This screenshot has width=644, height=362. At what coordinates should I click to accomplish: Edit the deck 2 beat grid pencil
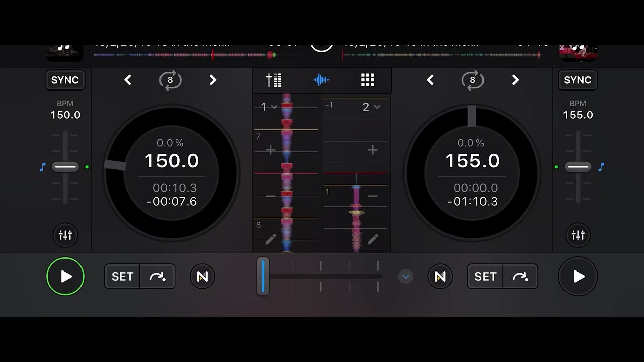[373, 240]
